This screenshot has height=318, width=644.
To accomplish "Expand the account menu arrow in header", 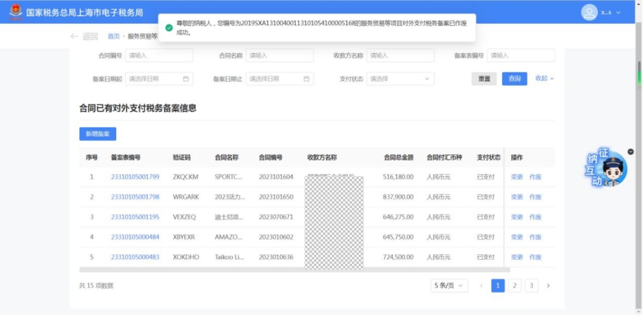I will point(618,13).
